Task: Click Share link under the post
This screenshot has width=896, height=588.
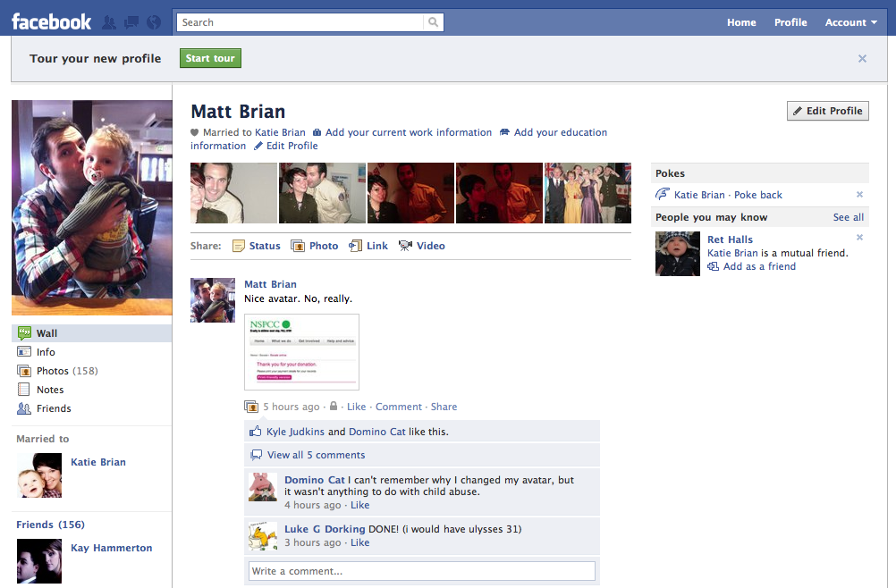Action: pos(444,407)
